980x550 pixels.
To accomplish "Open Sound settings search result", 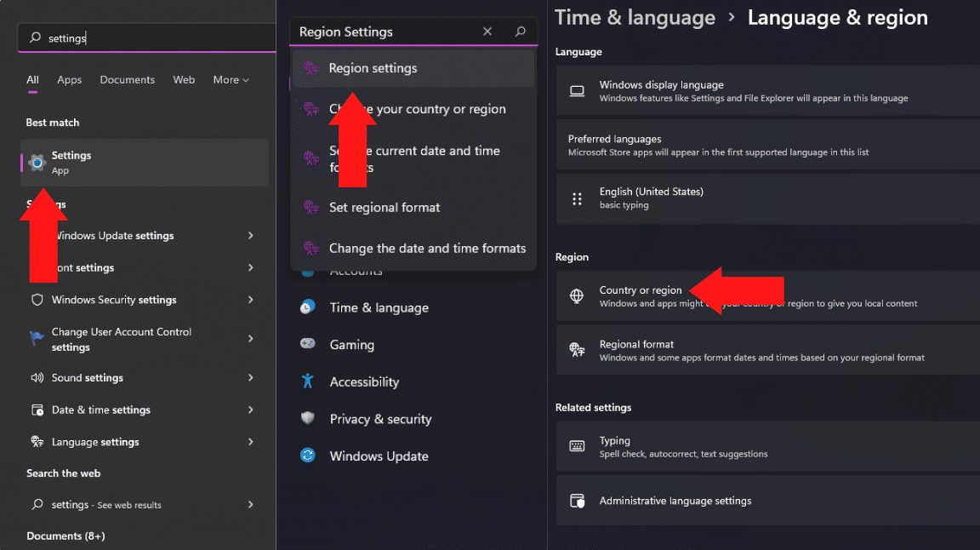I will point(145,377).
